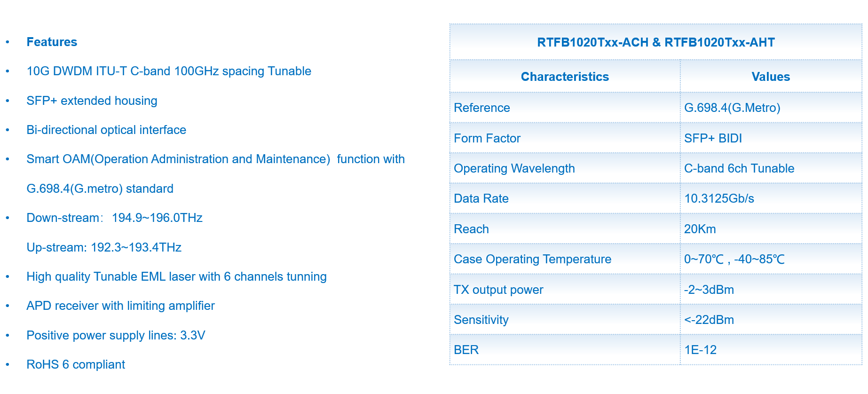Click the Tunable EML laser feature line

(176, 276)
